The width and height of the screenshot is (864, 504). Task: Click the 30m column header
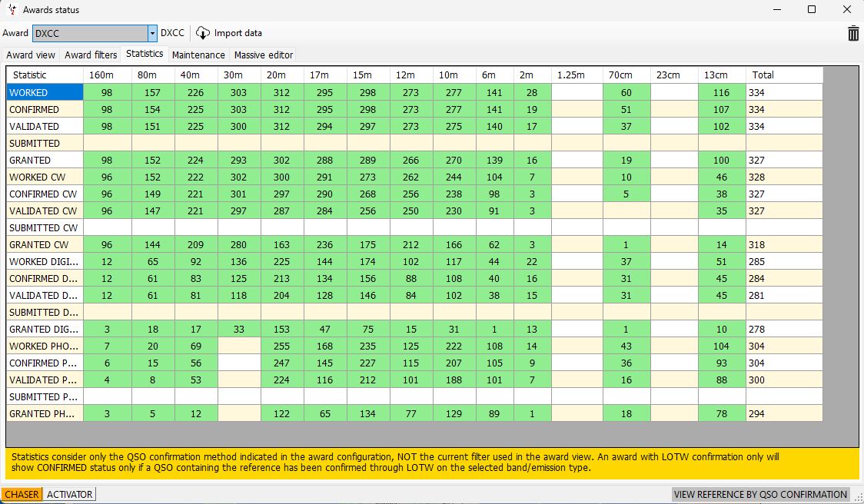[x=239, y=75]
